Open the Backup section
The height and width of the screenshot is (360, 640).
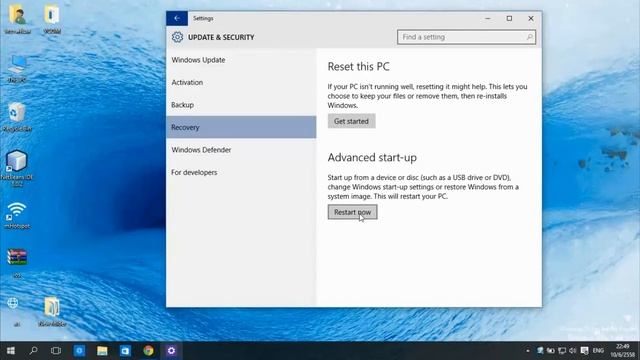click(241, 105)
